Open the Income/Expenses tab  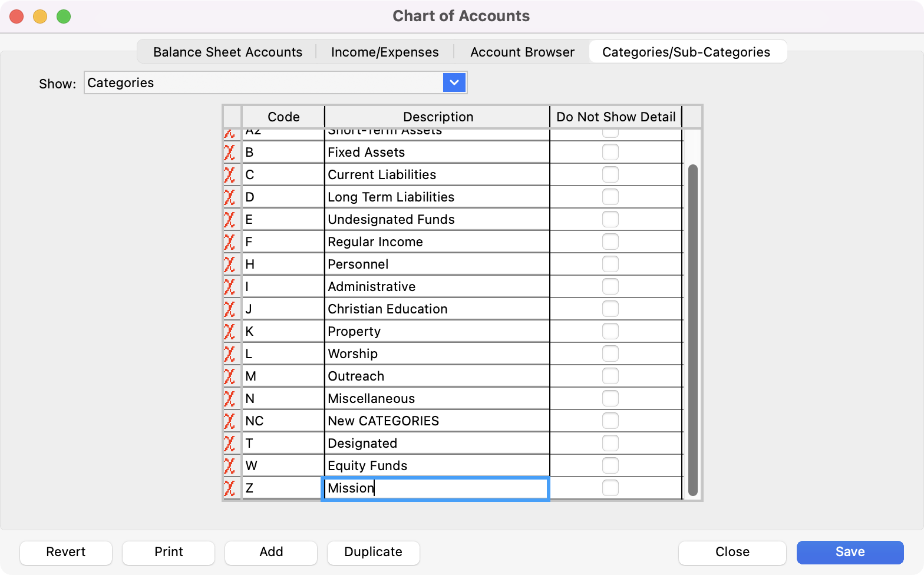point(385,52)
